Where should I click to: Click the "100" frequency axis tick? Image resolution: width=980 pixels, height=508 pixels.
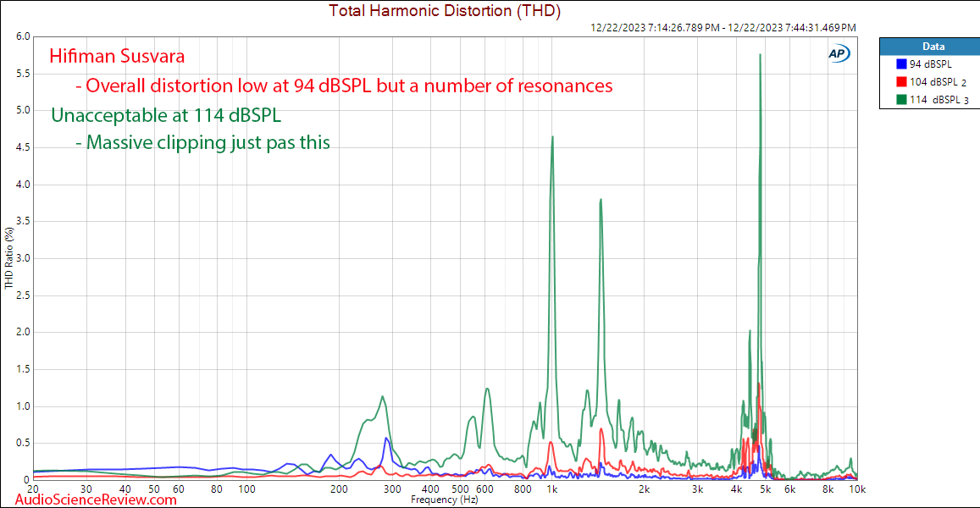[246, 489]
